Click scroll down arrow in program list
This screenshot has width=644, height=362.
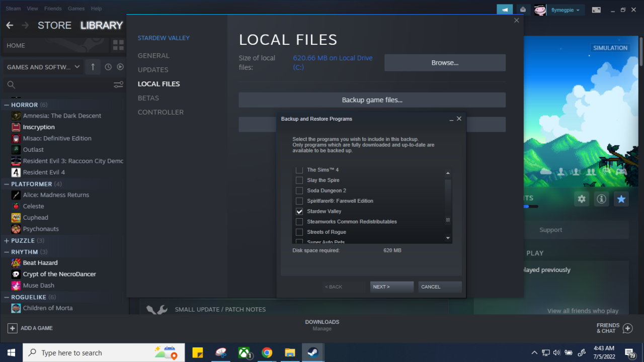[x=448, y=238]
